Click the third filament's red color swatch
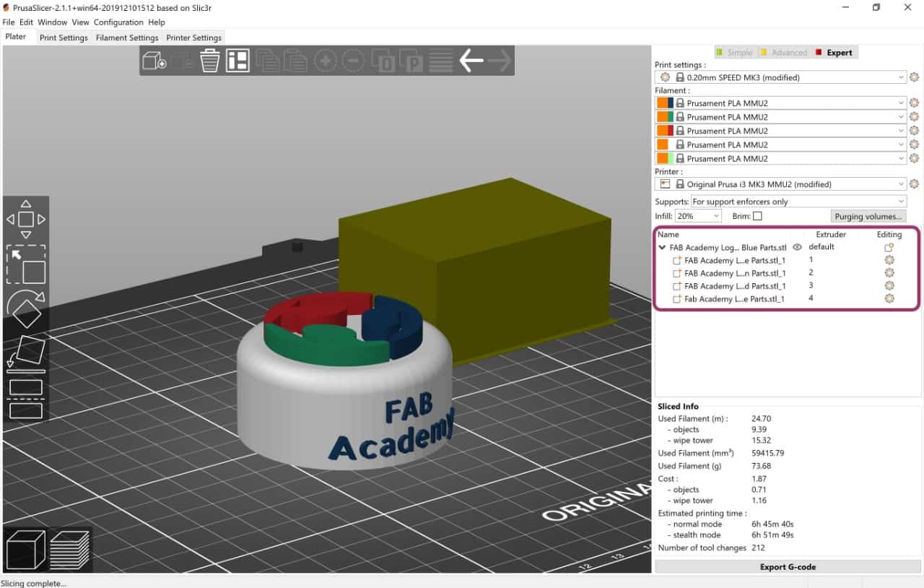This screenshot has width=924, height=588. pyautogui.click(x=671, y=131)
